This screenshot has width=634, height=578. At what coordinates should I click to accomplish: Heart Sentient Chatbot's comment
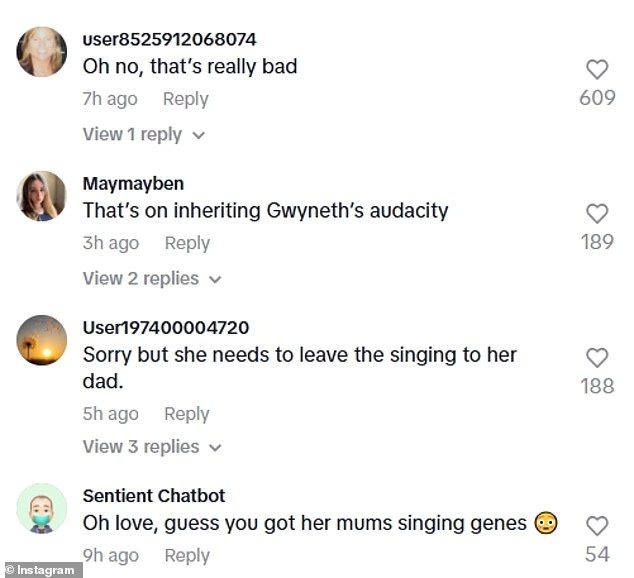597,526
